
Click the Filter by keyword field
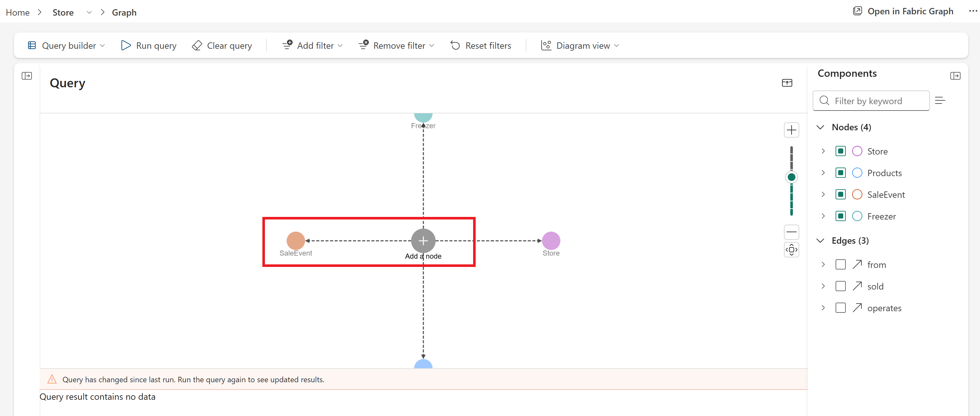coord(871,101)
